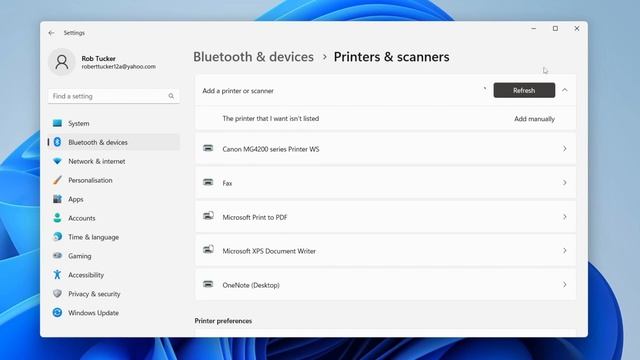Select the System icon in sidebar
This screenshot has width=640, height=360.
click(57, 123)
